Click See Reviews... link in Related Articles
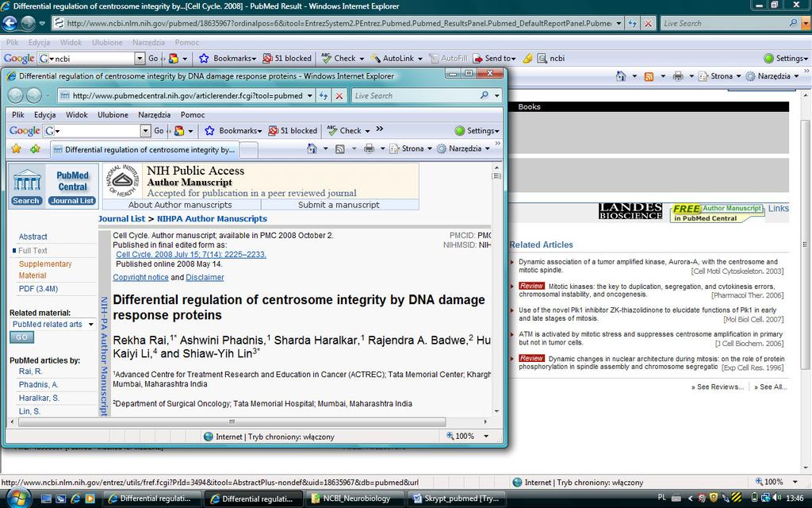 click(x=717, y=387)
